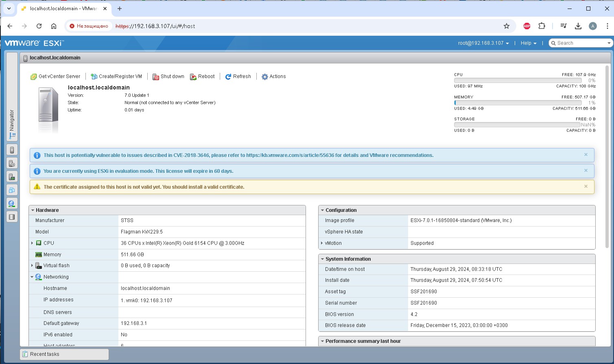Click the CPU usage progress bar
Image resolution: width=614 pixels, height=364 pixels.
[x=518, y=81]
